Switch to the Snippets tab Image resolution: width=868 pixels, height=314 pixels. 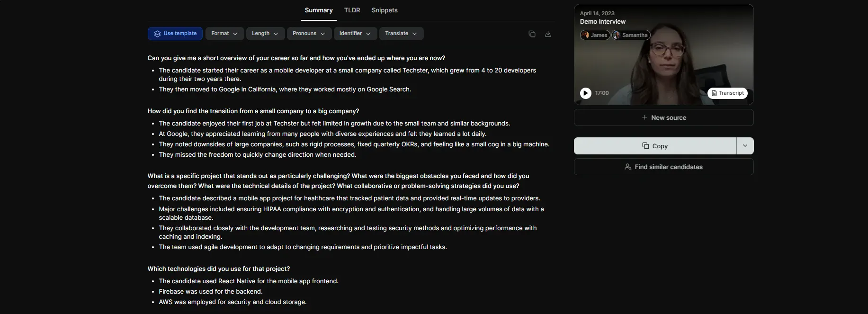coord(384,10)
